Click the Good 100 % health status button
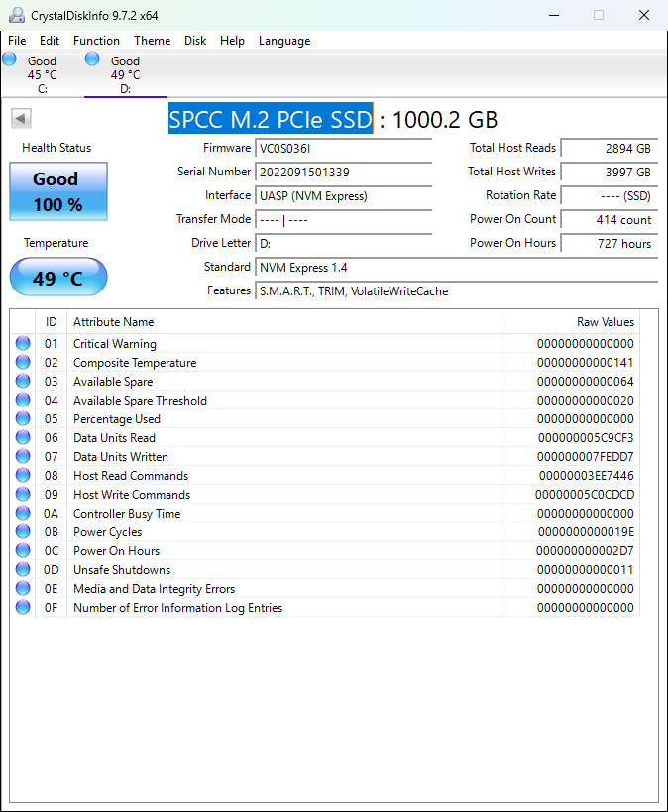 [x=58, y=191]
